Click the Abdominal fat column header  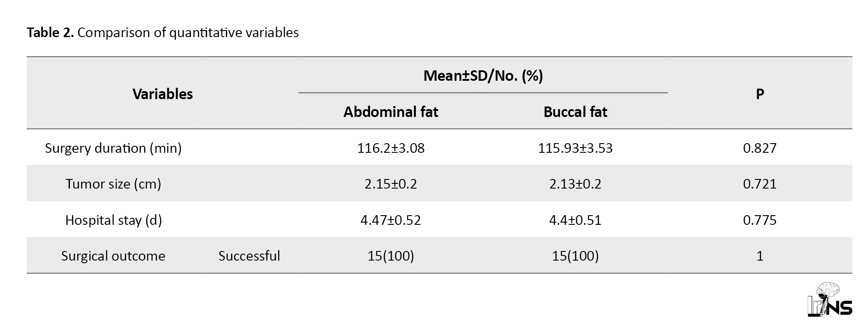(x=391, y=112)
